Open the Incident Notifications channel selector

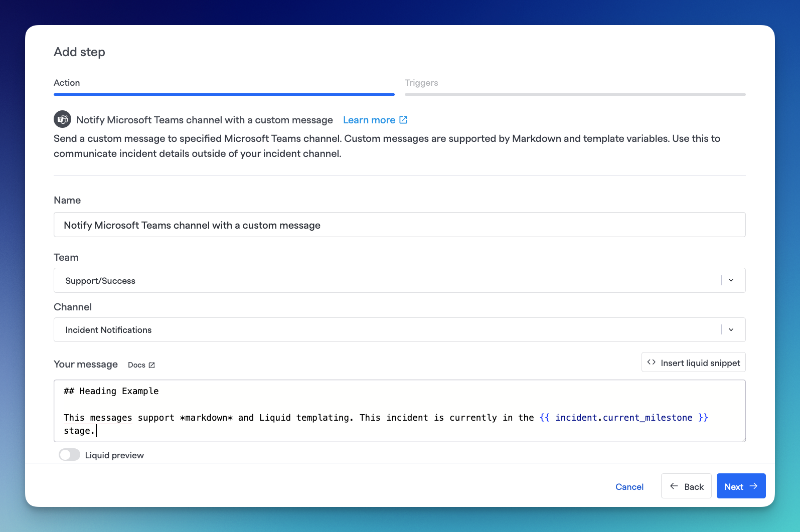point(400,329)
